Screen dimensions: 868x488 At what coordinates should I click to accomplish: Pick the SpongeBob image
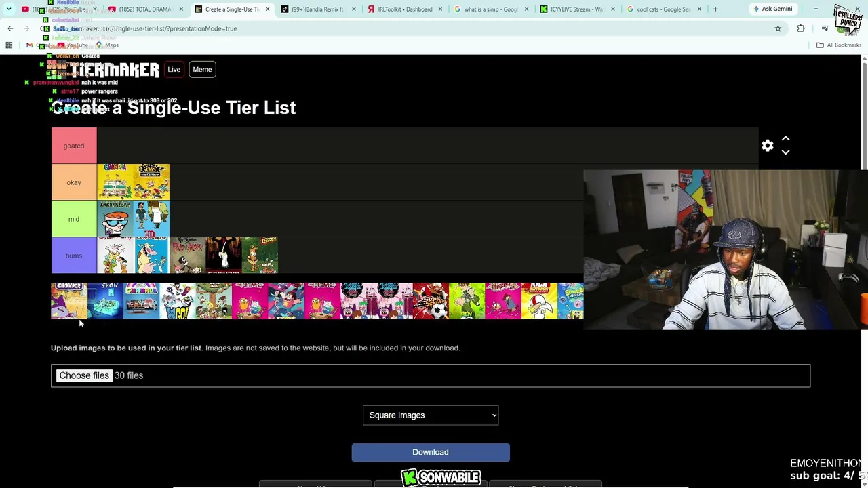pyautogui.click(x=571, y=301)
